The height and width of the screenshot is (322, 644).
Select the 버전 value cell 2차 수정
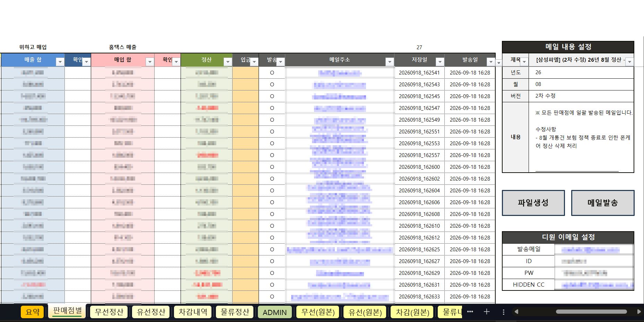point(581,96)
